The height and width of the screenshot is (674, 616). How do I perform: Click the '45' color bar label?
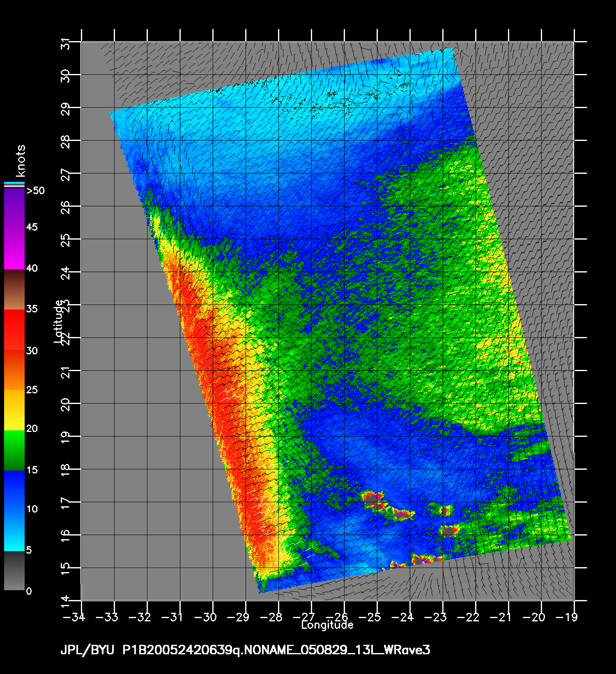[32, 227]
